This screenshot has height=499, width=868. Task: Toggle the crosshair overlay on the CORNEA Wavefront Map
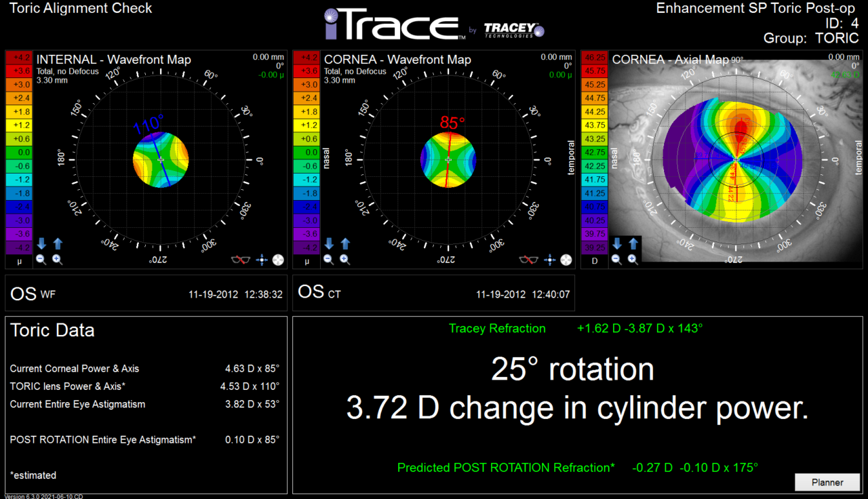coord(550,260)
